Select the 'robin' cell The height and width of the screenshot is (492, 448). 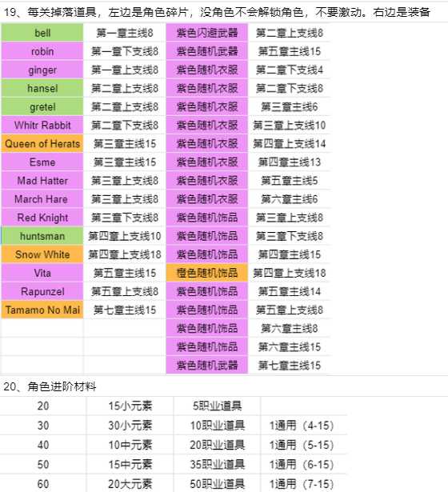coord(42,51)
